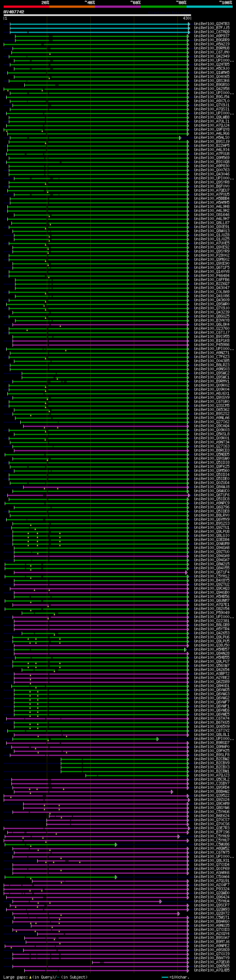Click the green ~80% identity legend segment
Screen dimensions: 236x980
[164, 7]
